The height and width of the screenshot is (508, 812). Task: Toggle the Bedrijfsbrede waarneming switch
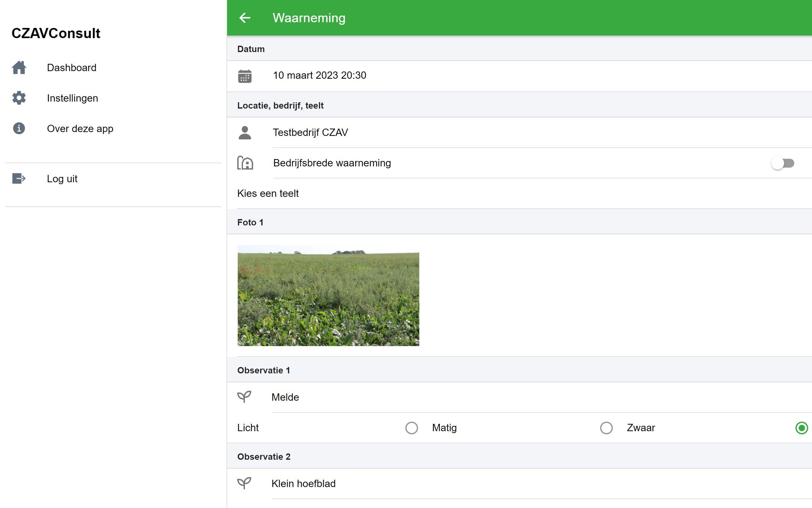tap(783, 163)
